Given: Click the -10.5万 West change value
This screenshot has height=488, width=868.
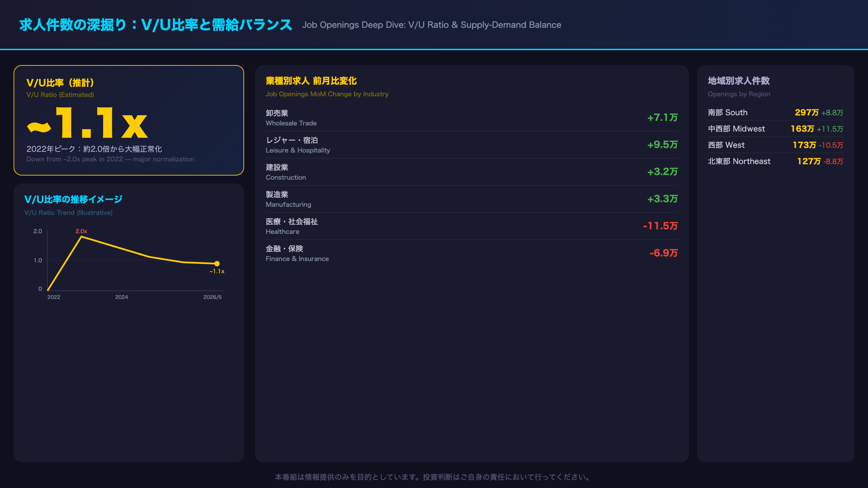Looking at the screenshot, I should [x=831, y=145].
